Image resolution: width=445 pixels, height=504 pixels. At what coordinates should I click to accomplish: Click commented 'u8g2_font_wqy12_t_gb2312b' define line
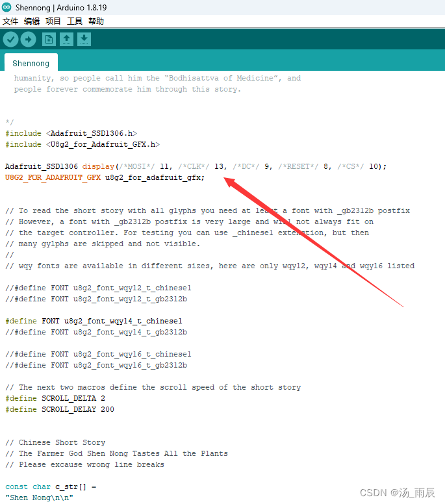pos(96,299)
